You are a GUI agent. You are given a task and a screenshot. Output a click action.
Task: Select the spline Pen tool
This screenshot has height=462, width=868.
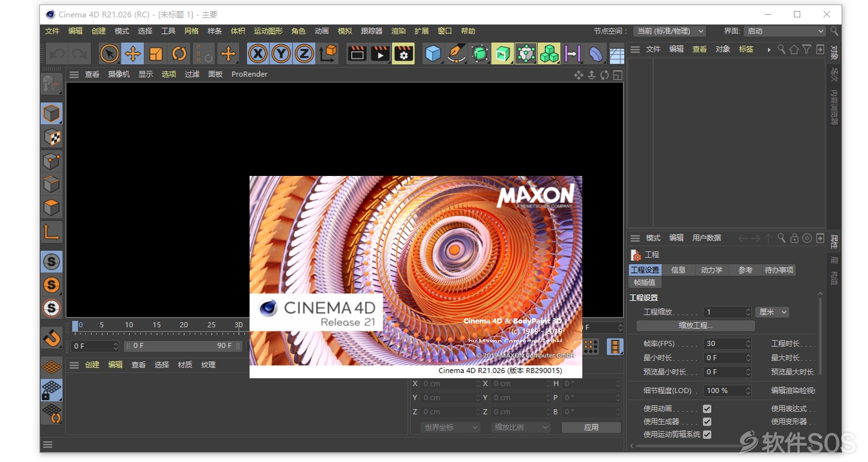point(457,53)
